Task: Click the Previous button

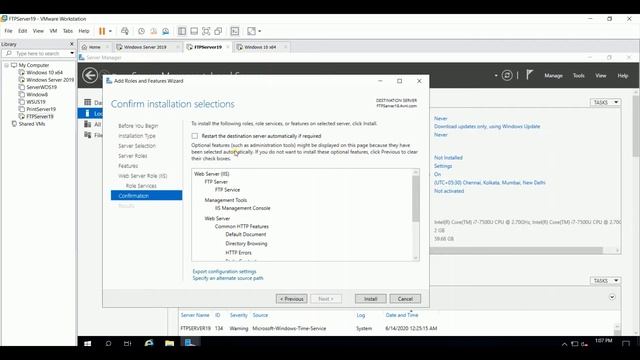Action: pyautogui.click(x=291, y=299)
